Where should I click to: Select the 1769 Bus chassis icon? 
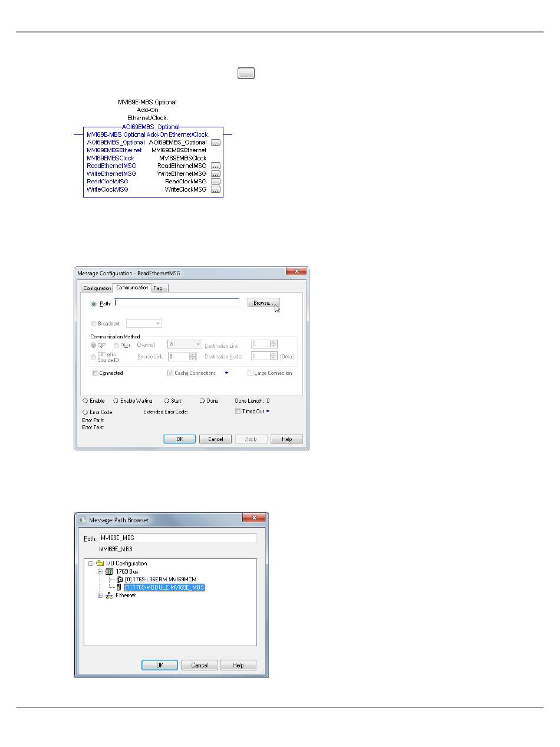click(x=109, y=572)
